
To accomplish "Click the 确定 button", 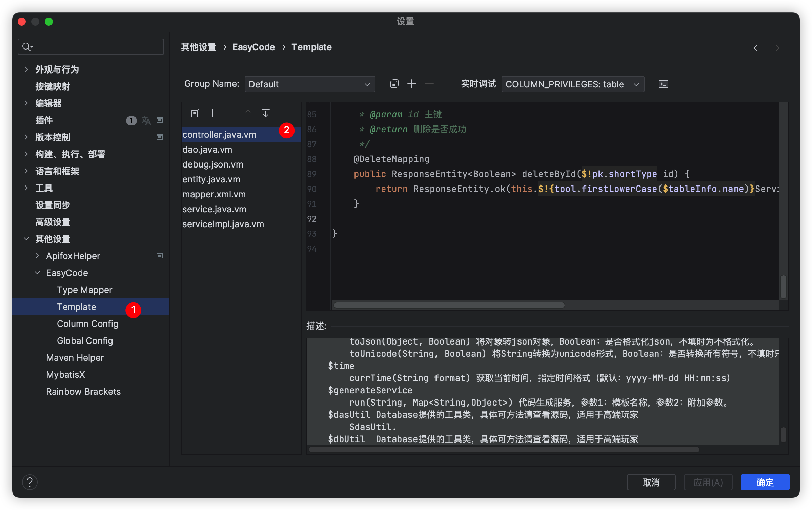I will pos(765,482).
